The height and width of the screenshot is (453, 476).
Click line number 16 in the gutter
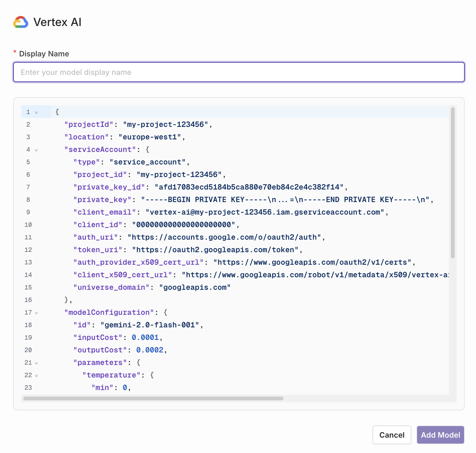28,300
